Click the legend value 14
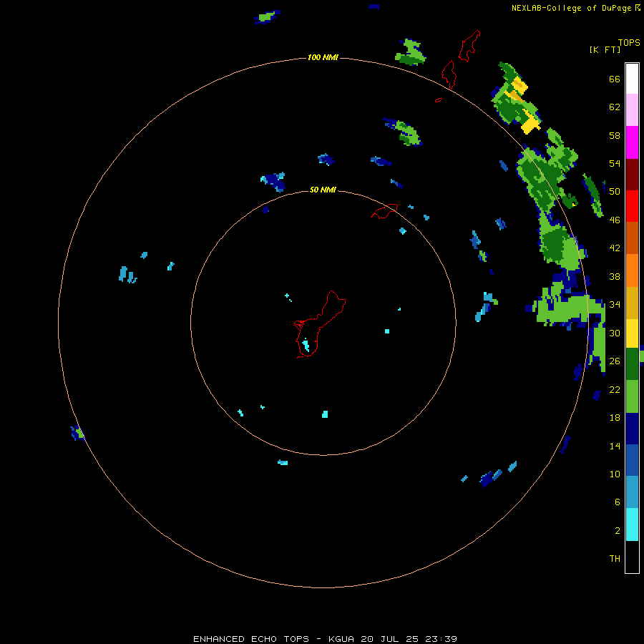Viewport: 644px width, 644px height. (x=615, y=446)
